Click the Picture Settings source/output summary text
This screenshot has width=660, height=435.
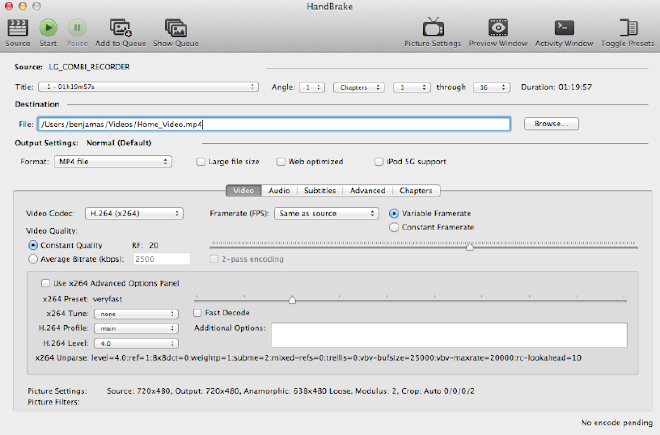290,391
